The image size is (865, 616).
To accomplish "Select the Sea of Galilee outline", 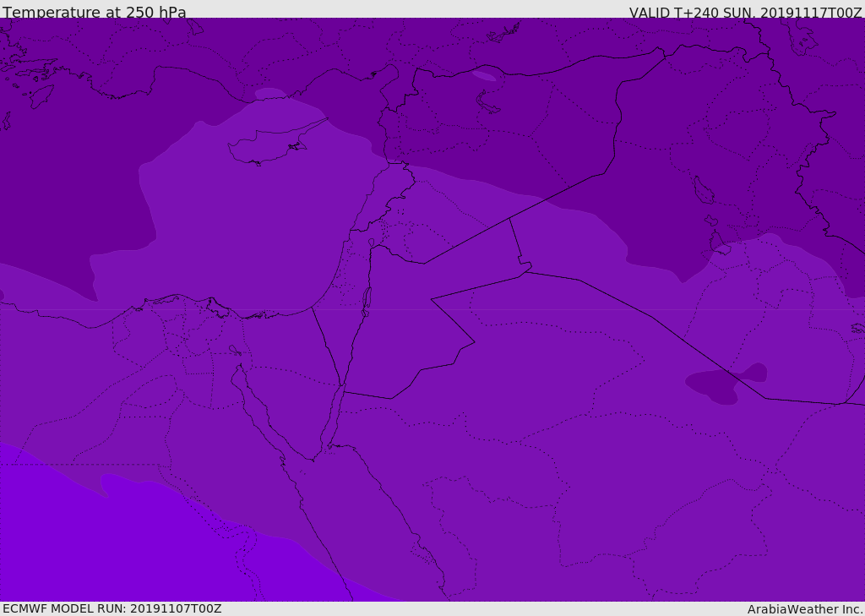I will [x=372, y=243].
